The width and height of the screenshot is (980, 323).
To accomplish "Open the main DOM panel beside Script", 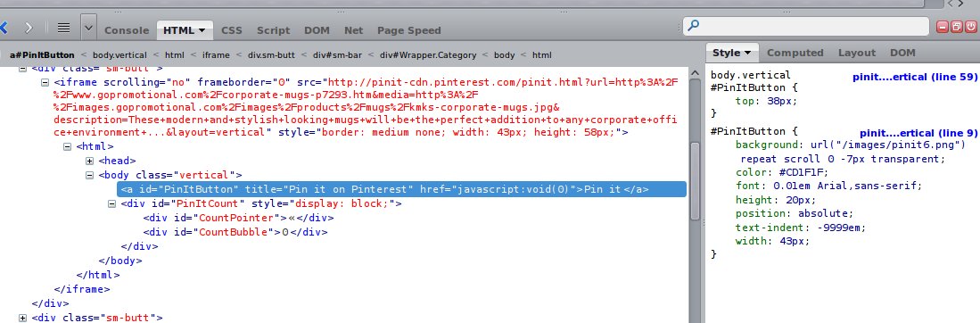I will click(317, 30).
